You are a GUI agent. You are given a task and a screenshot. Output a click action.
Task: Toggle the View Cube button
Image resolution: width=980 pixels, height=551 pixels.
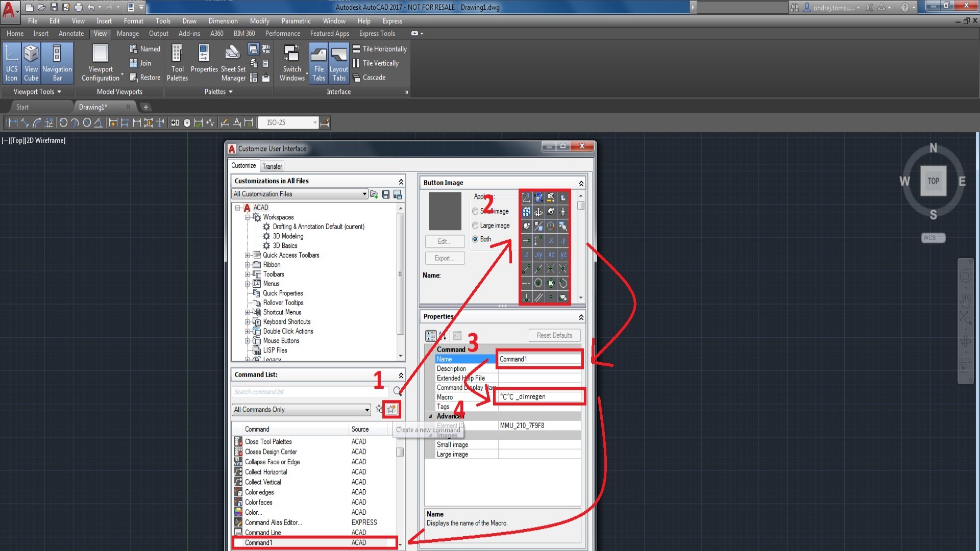tap(31, 63)
